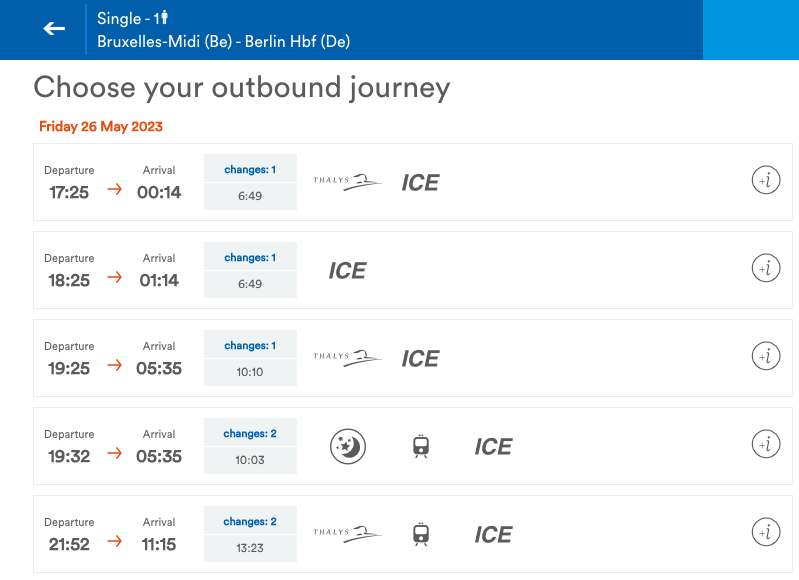Expand changes: 1 for 17:25 departure

tap(250, 169)
